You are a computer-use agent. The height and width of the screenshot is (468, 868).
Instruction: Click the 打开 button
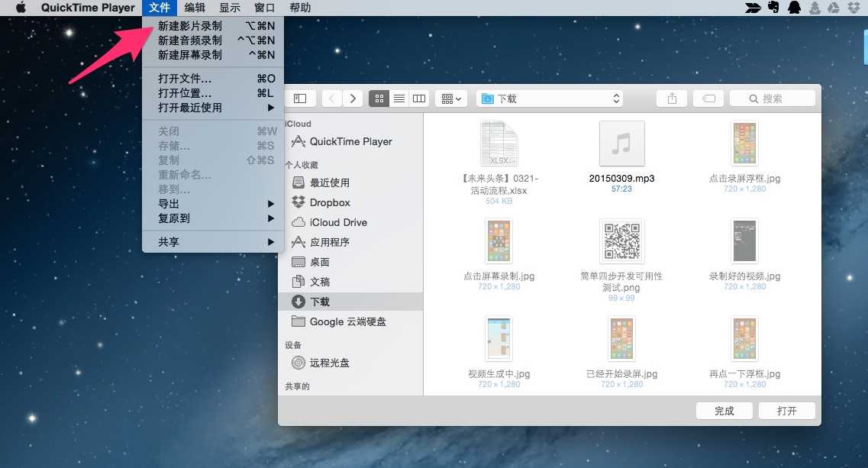(x=786, y=411)
